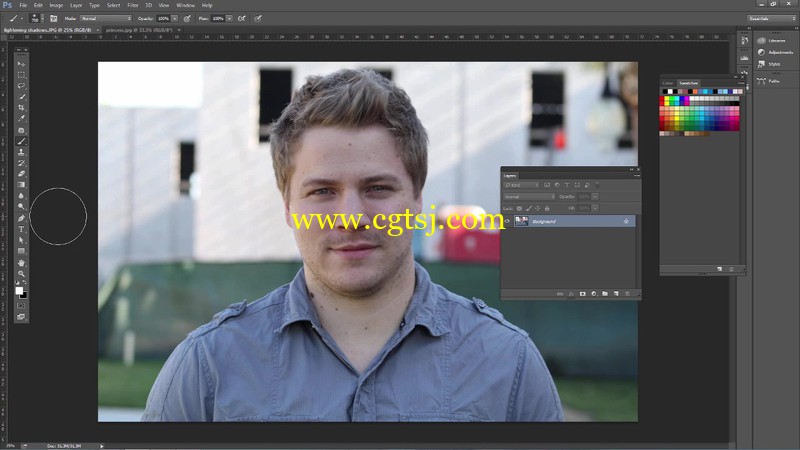The height and width of the screenshot is (450, 800).
Task: Select the Rectangular Marquee tool
Action: coord(21,75)
